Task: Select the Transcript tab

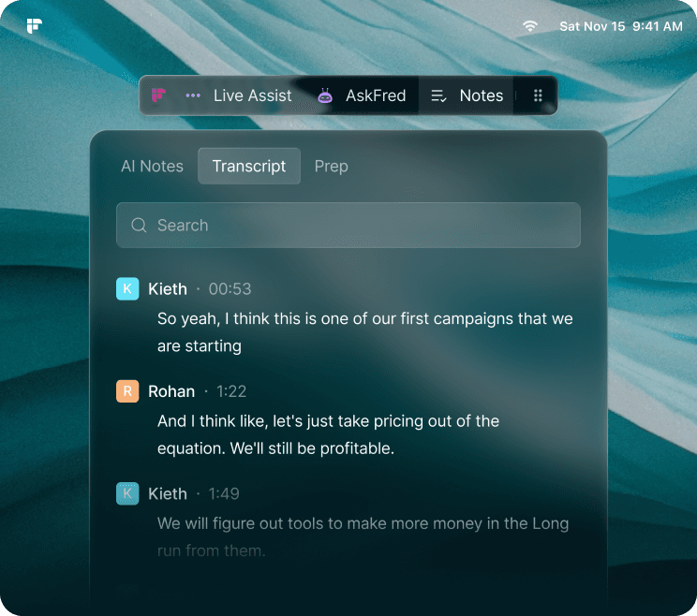Action: [248, 167]
